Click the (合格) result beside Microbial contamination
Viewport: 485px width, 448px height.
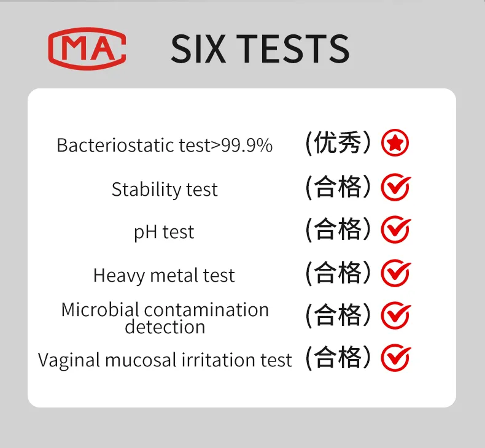coord(338,315)
